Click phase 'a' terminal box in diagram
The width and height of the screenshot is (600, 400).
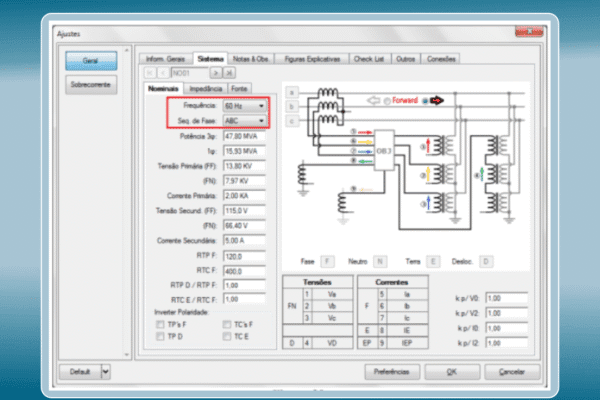point(291,92)
